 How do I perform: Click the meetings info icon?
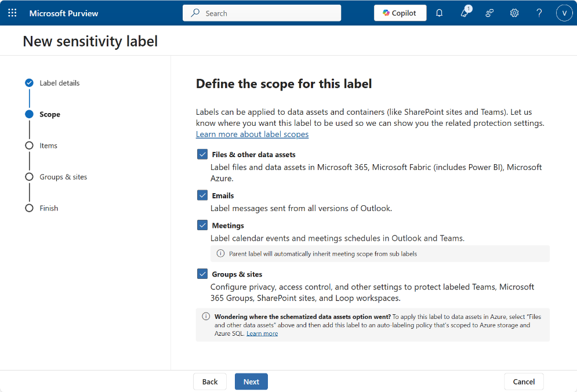(220, 253)
